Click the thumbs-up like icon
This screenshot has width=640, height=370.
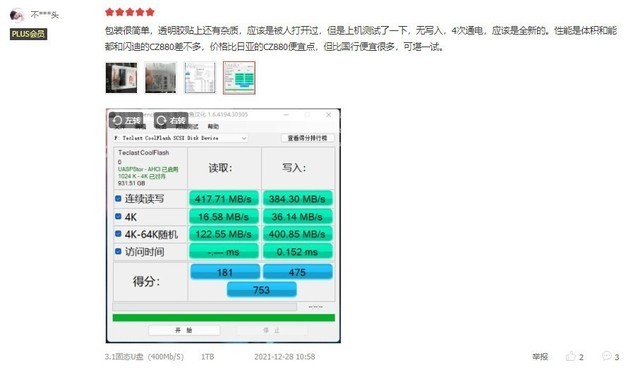tap(570, 356)
